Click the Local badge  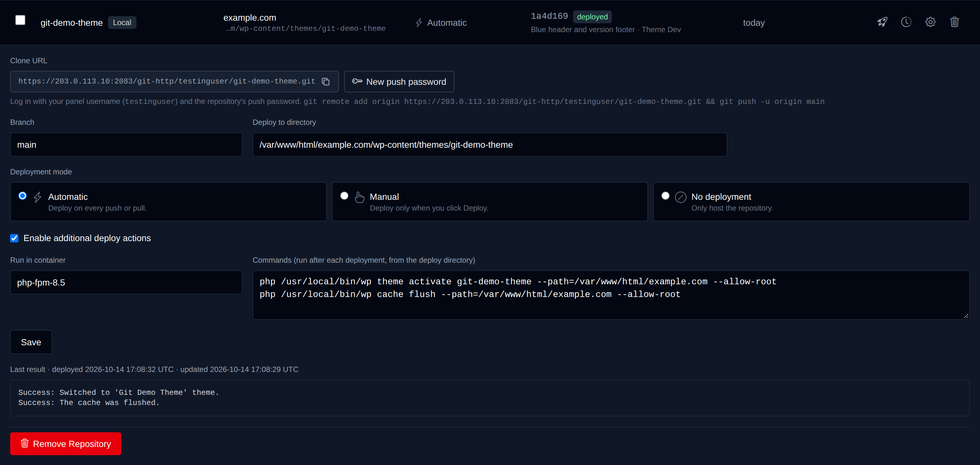pos(122,23)
